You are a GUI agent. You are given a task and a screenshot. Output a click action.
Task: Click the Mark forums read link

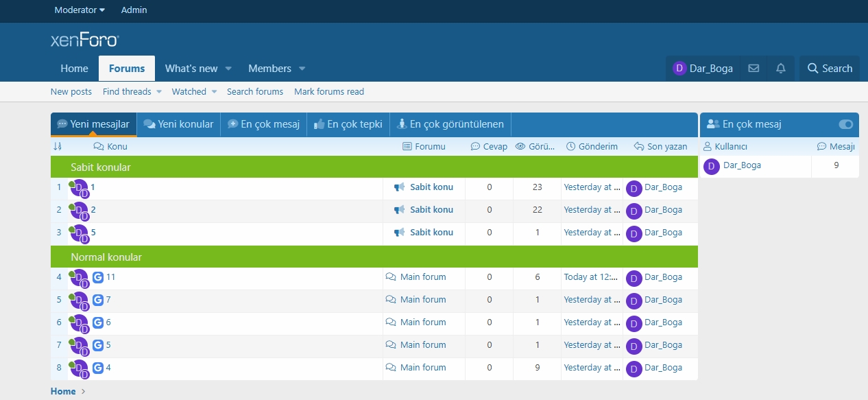[x=329, y=92]
